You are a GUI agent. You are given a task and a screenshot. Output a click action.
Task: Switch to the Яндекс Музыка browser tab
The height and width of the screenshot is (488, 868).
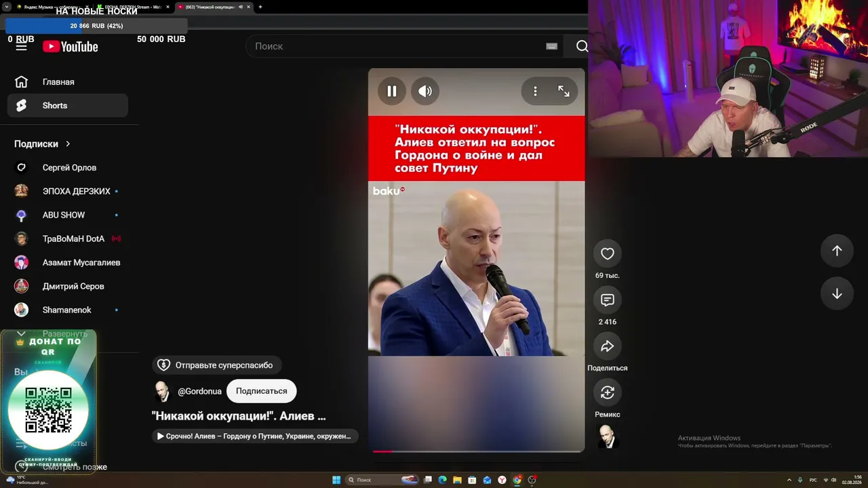(x=53, y=7)
